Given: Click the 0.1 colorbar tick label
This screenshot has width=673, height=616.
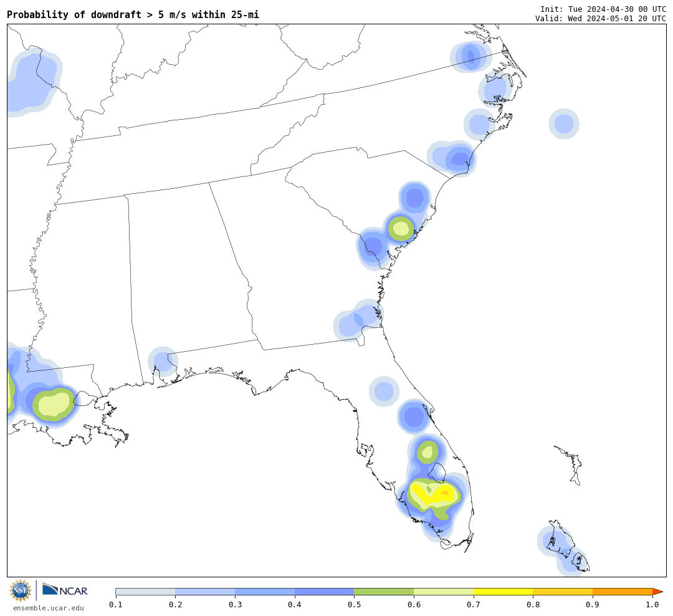Looking at the screenshot, I should (x=115, y=605).
